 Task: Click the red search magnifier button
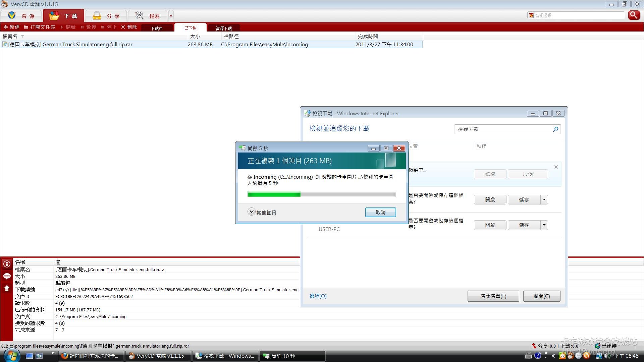[634, 15]
